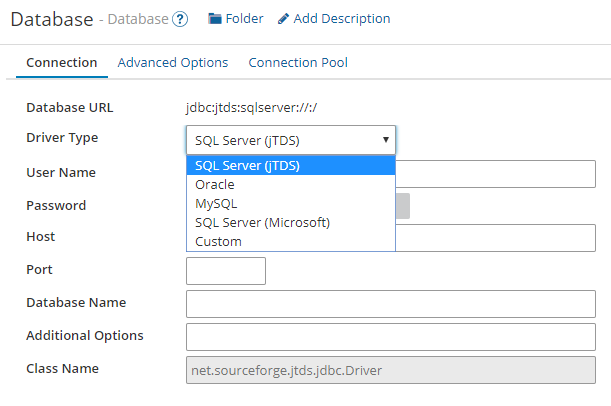Switch to the Connection Pool tab
611x406 pixels.
click(x=298, y=62)
